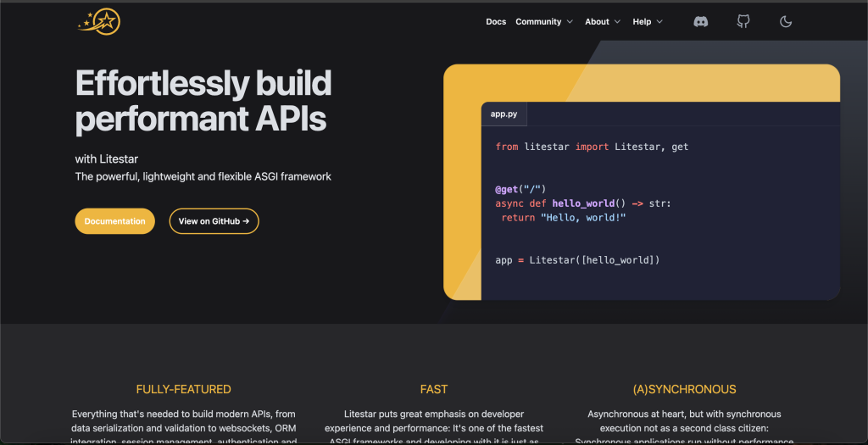Click the Litestar star logo
868x445 pixels.
click(x=100, y=21)
